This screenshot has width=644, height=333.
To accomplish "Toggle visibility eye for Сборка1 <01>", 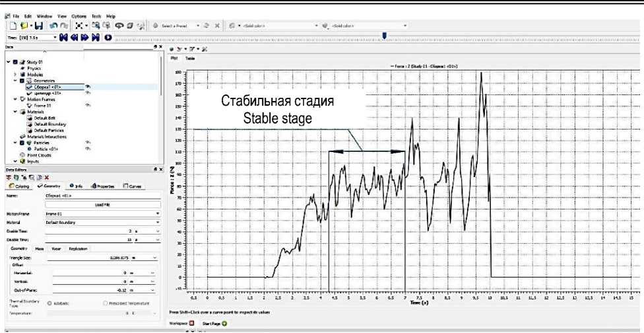I will tap(88, 87).
